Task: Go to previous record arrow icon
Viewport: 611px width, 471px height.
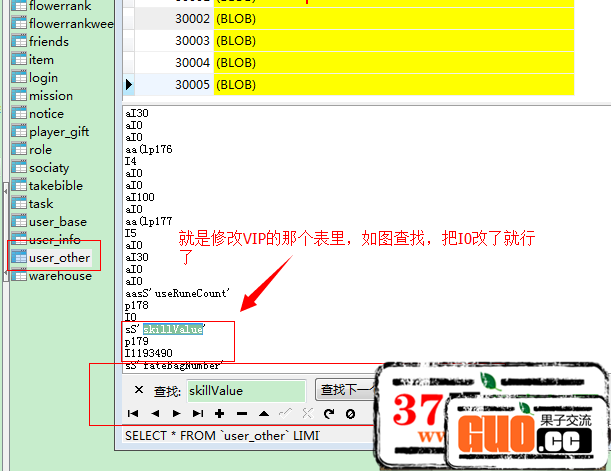Action: 155,414
